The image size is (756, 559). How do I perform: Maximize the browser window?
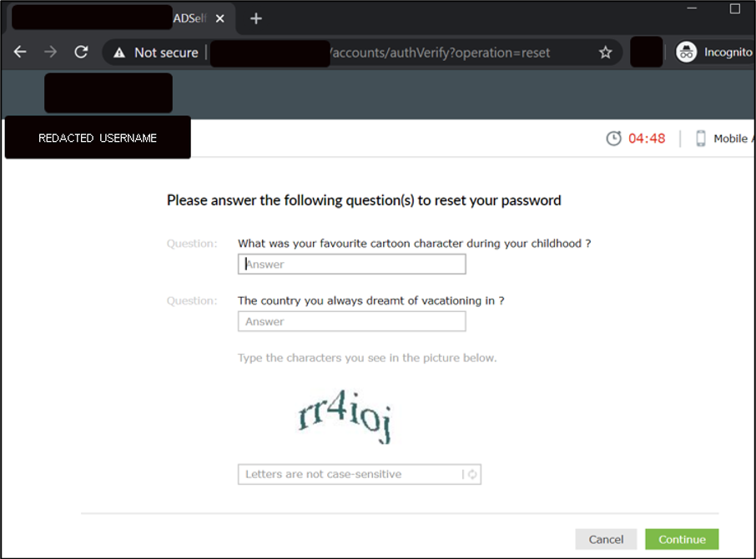pyautogui.click(x=735, y=8)
